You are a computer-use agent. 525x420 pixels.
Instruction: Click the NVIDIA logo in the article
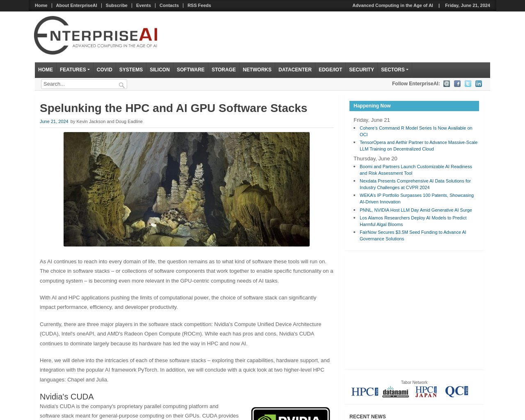point(290,413)
